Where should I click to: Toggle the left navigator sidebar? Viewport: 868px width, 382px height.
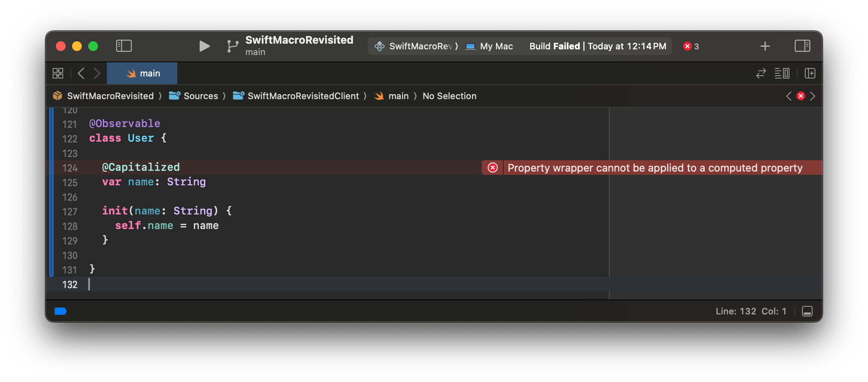point(124,46)
